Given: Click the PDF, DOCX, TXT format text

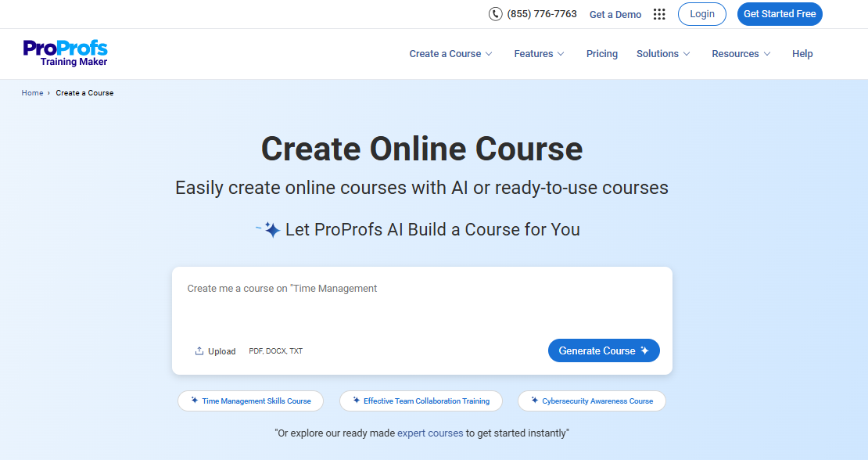Looking at the screenshot, I should [276, 351].
